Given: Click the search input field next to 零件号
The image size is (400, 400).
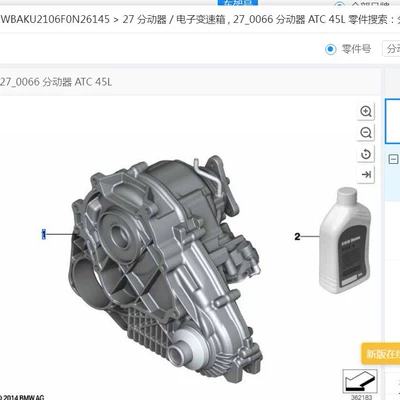Looking at the screenshot, I should tap(391, 49).
